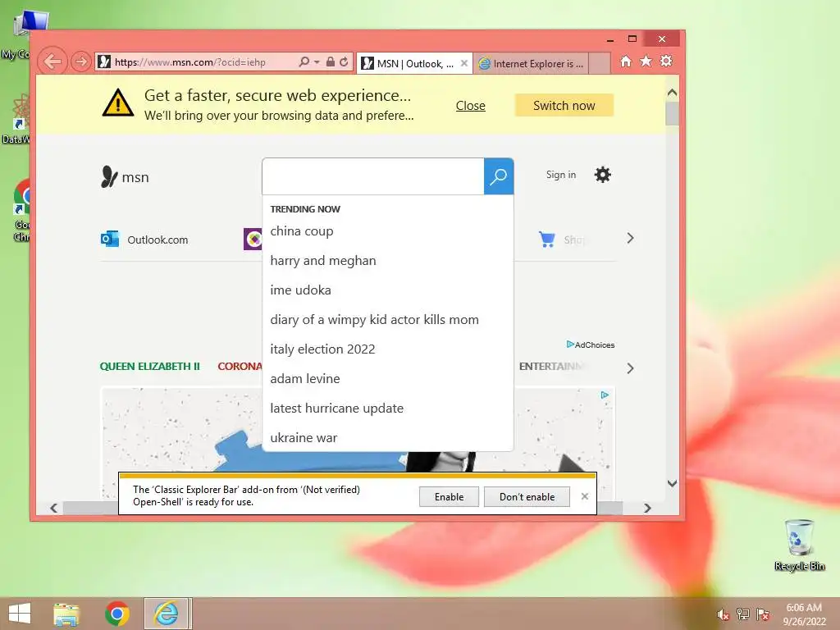Click the lock security icon in address bar

pyautogui.click(x=331, y=62)
